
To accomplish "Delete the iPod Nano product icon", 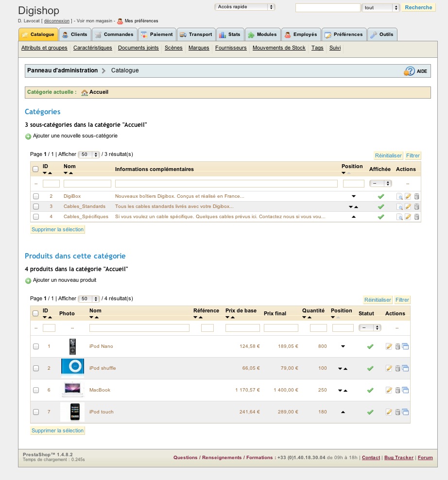I will pos(397,346).
